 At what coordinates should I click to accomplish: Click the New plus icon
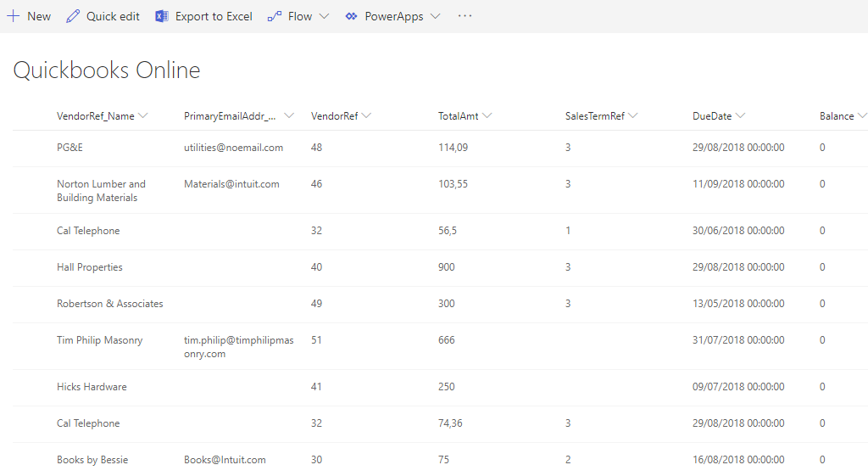[14, 16]
